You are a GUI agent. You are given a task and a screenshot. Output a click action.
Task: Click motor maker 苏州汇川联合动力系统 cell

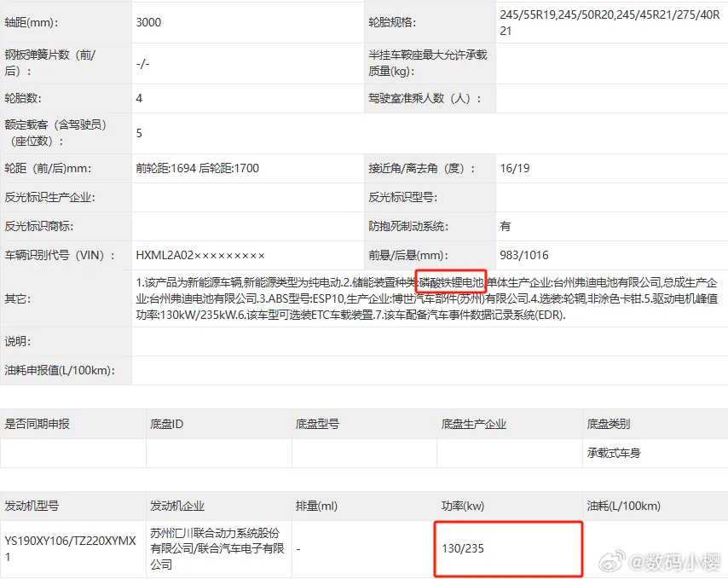coord(217,549)
